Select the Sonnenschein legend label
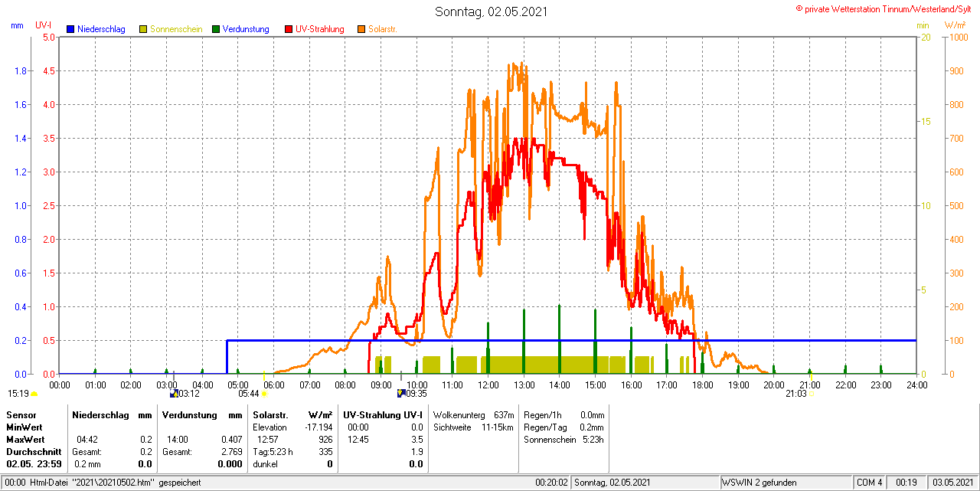The image size is (980, 491). point(176,29)
